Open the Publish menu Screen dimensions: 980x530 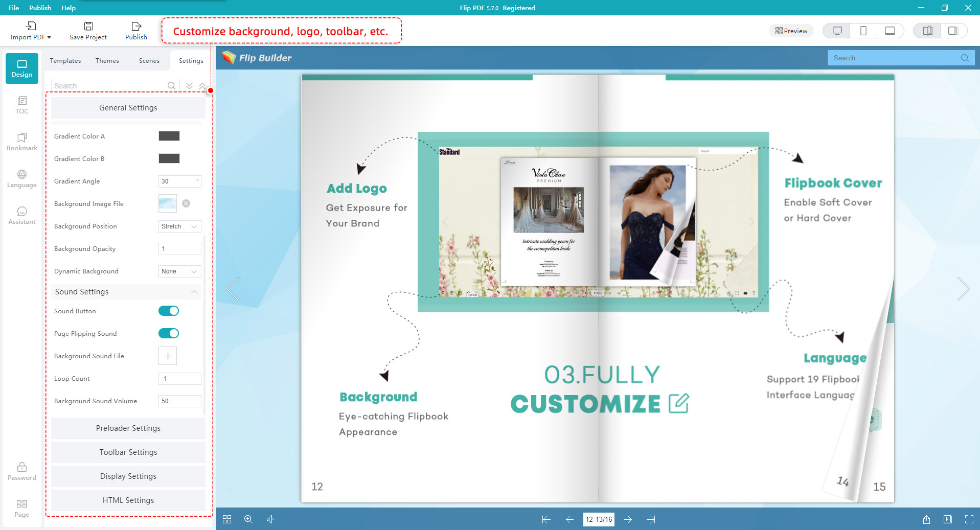click(x=40, y=8)
